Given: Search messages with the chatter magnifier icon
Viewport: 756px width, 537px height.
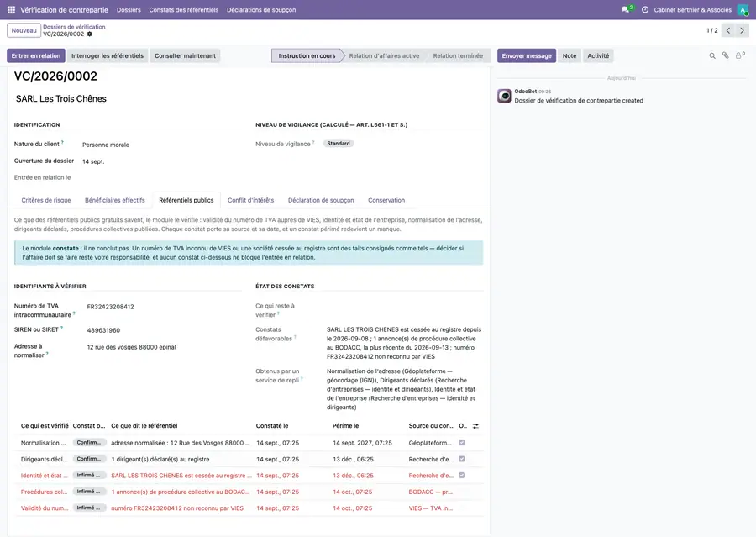Looking at the screenshot, I should point(712,56).
